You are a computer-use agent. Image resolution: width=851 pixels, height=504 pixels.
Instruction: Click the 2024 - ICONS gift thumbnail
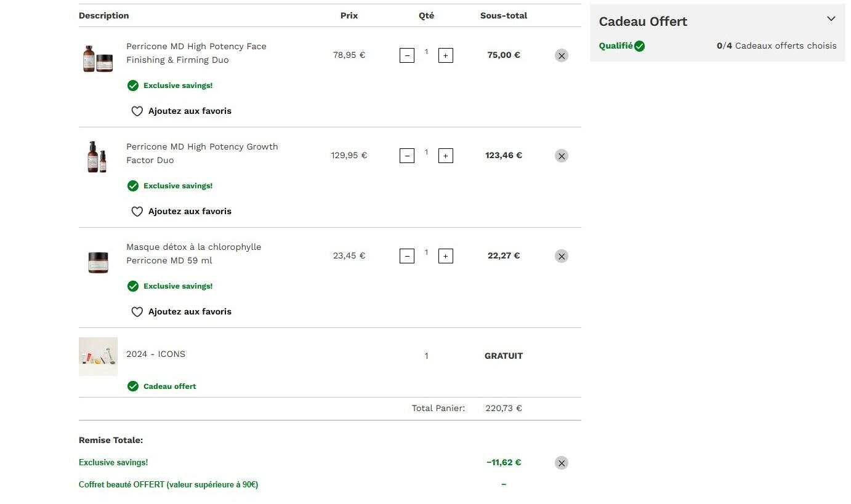[98, 356]
